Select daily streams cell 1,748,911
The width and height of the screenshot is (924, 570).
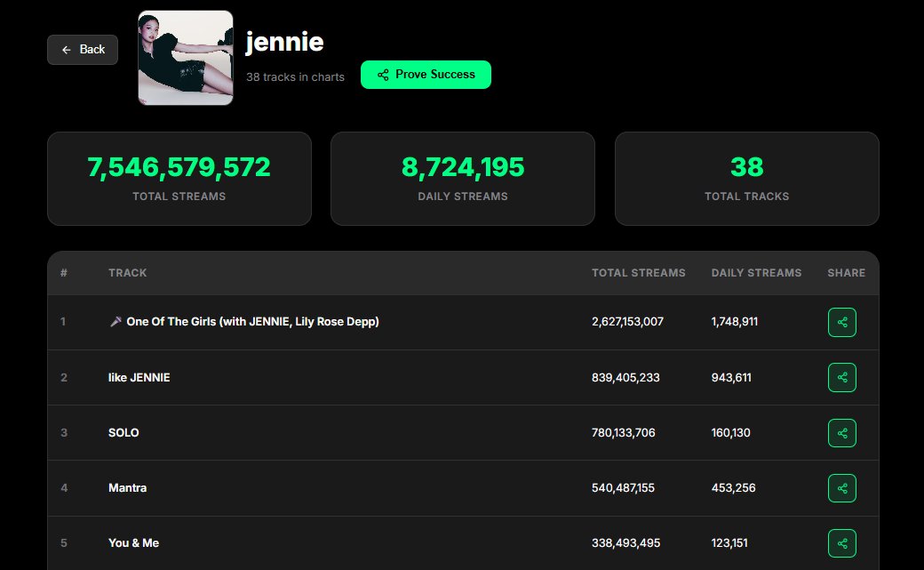click(734, 322)
